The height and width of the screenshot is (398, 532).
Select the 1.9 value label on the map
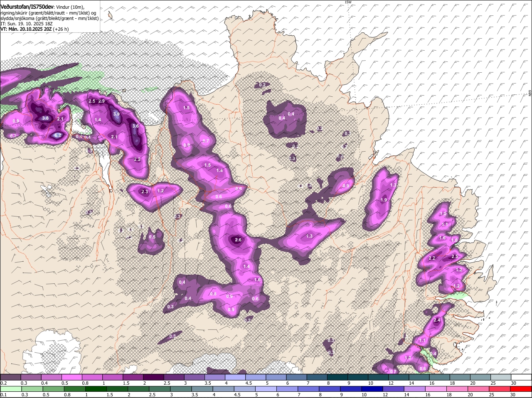(x=384, y=200)
